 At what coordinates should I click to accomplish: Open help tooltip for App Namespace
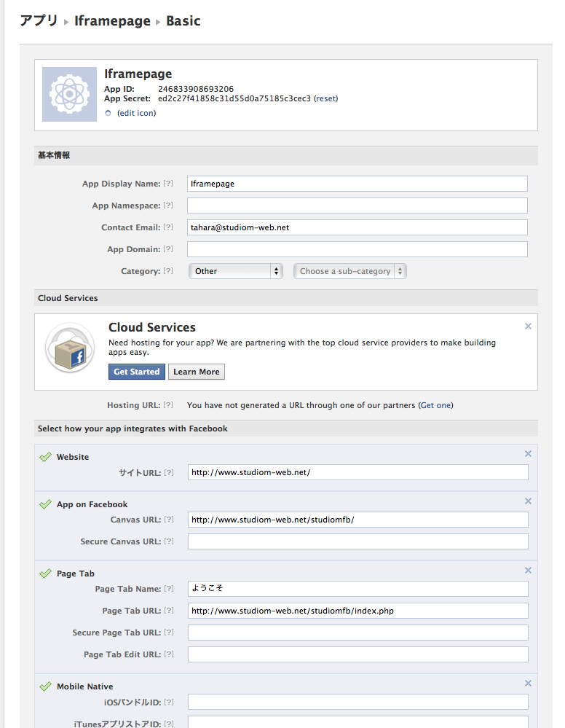[x=168, y=206]
